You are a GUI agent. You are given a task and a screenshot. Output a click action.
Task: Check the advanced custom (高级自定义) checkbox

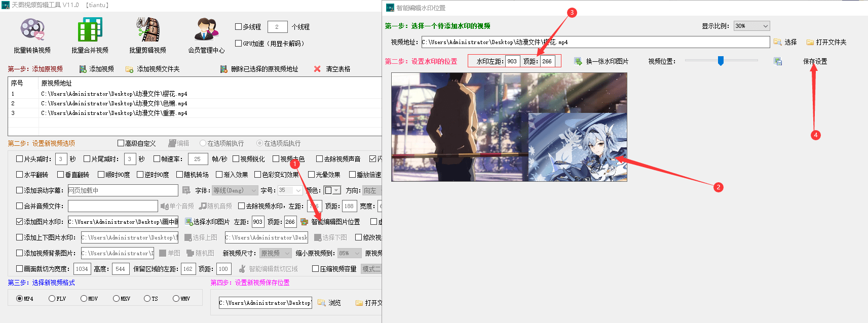coord(121,143)
